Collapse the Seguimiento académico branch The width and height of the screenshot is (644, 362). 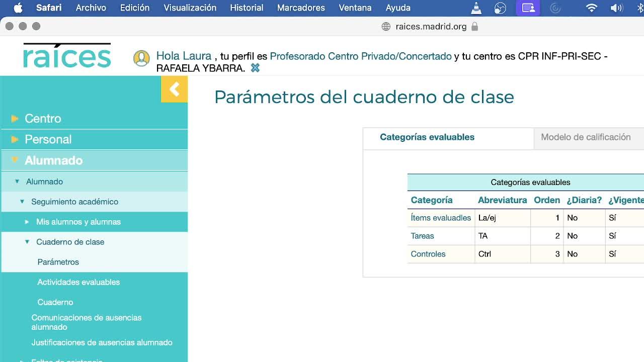point(22,202)
